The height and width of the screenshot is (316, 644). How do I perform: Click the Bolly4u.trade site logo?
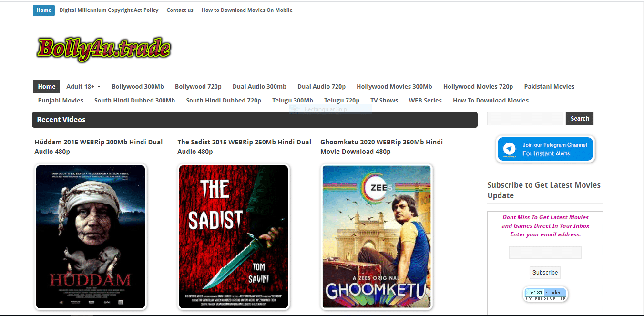pyautogui.click(x=103, y=49)
